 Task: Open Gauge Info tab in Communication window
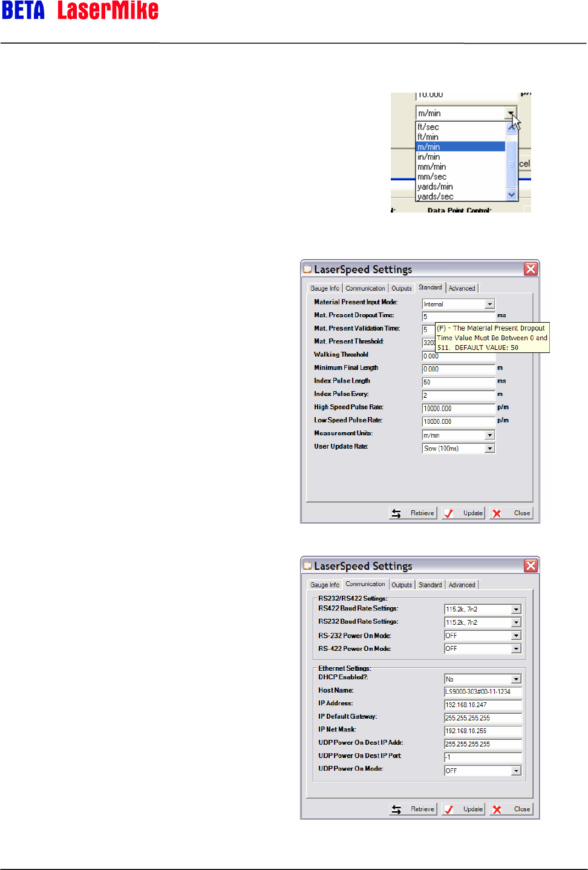pos(325,585)
